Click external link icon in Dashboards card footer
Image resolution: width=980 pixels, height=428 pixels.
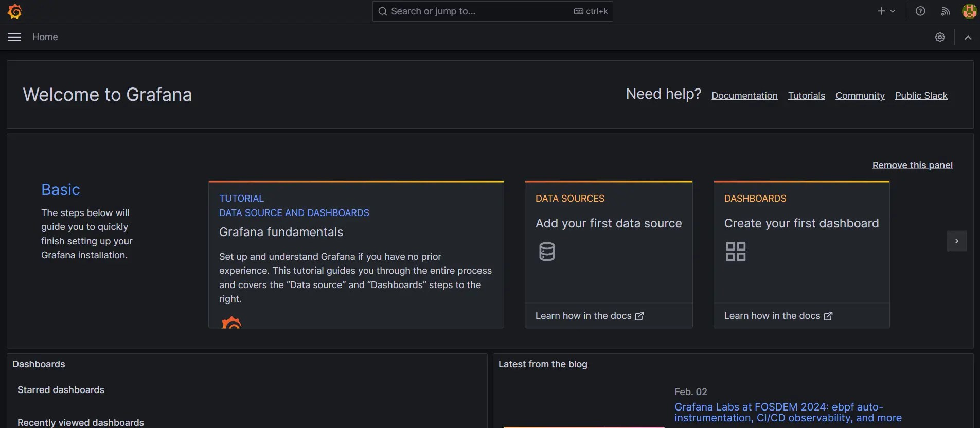point(828,316)
